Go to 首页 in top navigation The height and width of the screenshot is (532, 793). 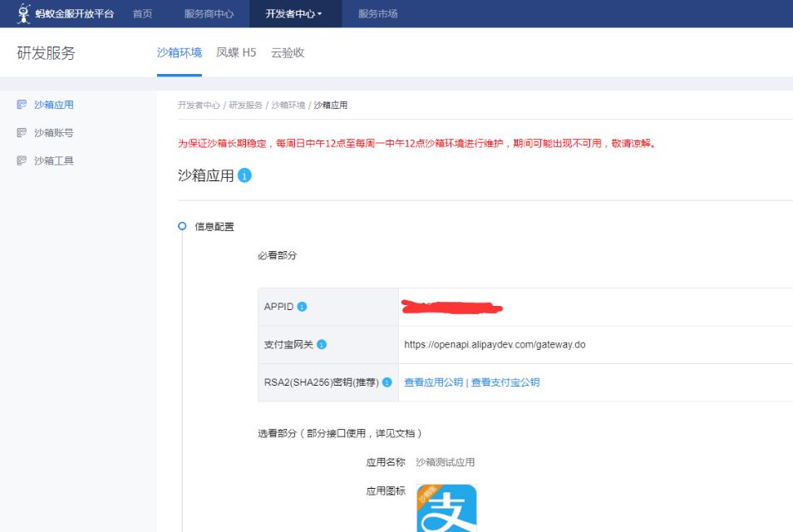[142, 14]
